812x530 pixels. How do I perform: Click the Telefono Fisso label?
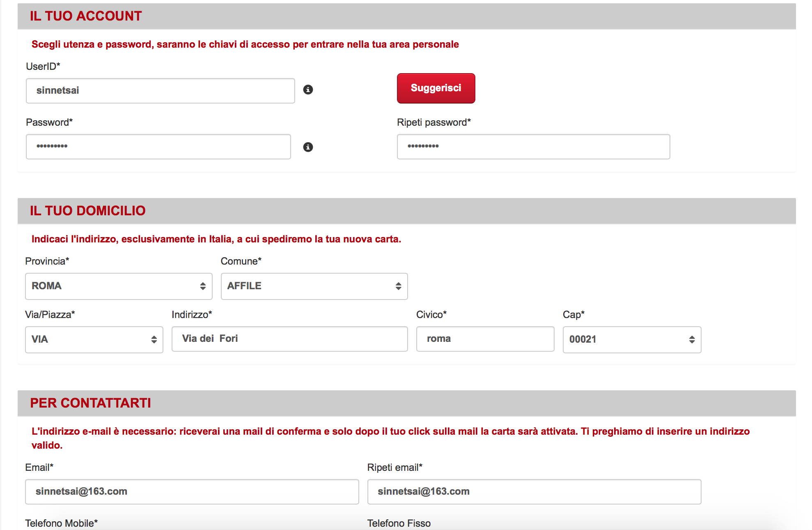[399, 523]
